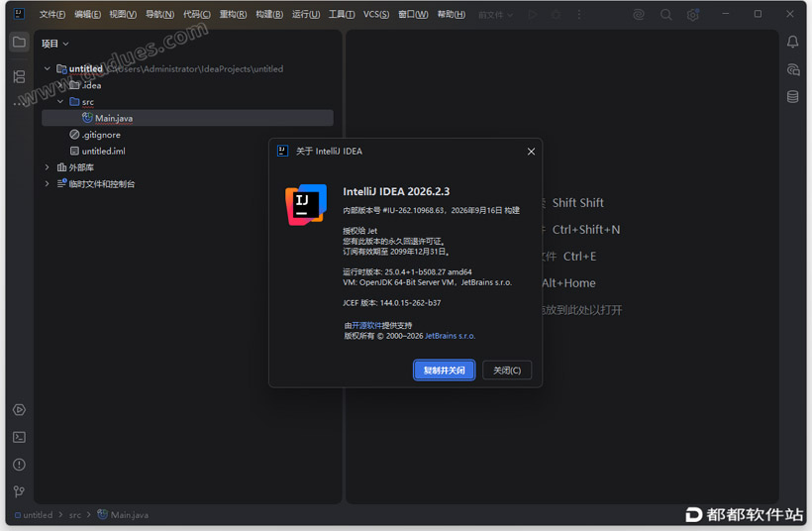The width and height of the screenshot is (812, 531).
Task: Open the 项目 view dropdown
Action: click(x=54, y=44)
